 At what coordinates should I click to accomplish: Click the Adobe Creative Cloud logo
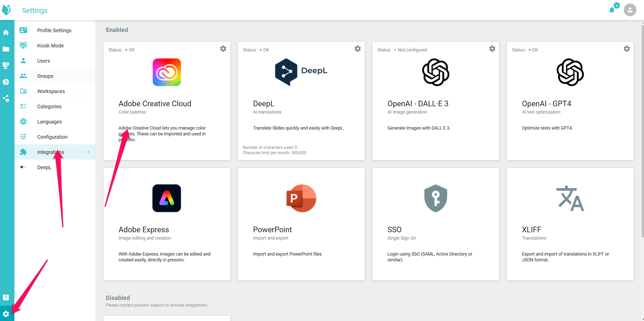point(167,72)
